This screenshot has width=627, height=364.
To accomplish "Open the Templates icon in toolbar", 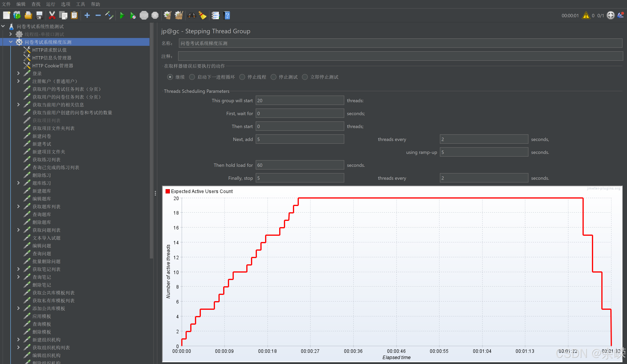I will [x=17, y=15].
